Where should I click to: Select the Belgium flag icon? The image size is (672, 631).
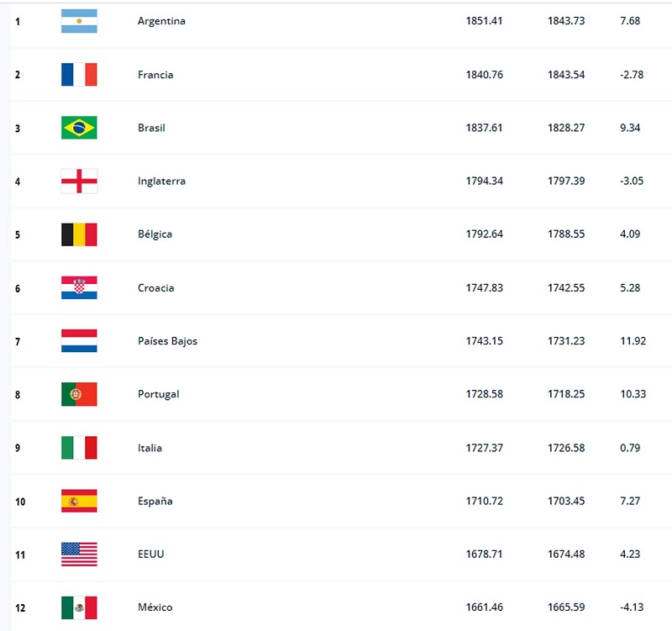(79, 234)
